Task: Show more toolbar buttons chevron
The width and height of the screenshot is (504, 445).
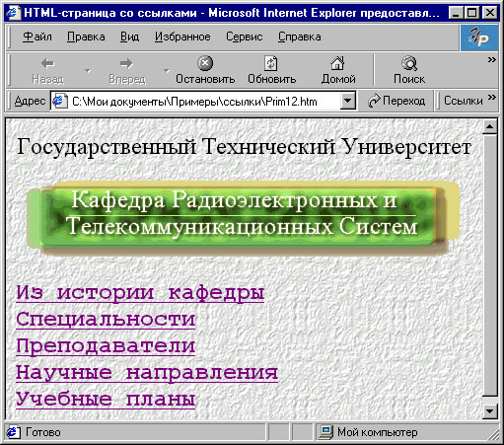Action: tap(491, 59)
